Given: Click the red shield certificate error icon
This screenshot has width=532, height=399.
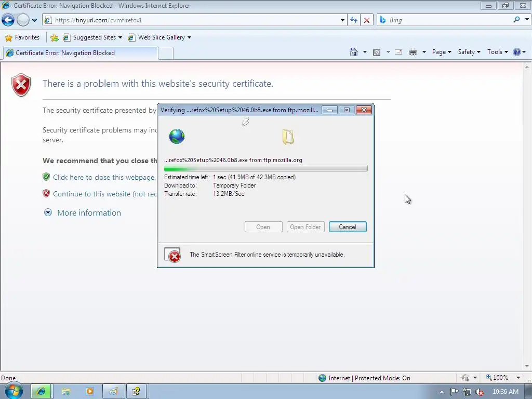Looking at the screenshot, I should 21,85.
